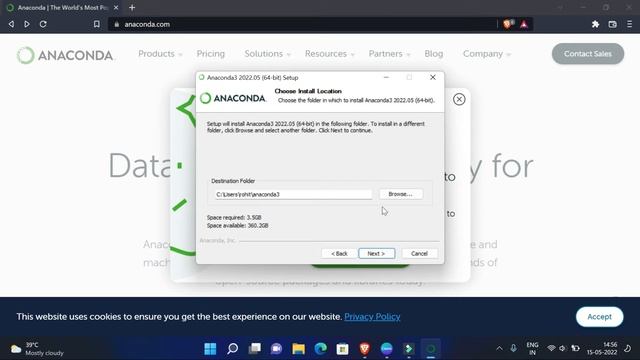Open the Teams Chat taskbar icon

(x=276, y=349)
